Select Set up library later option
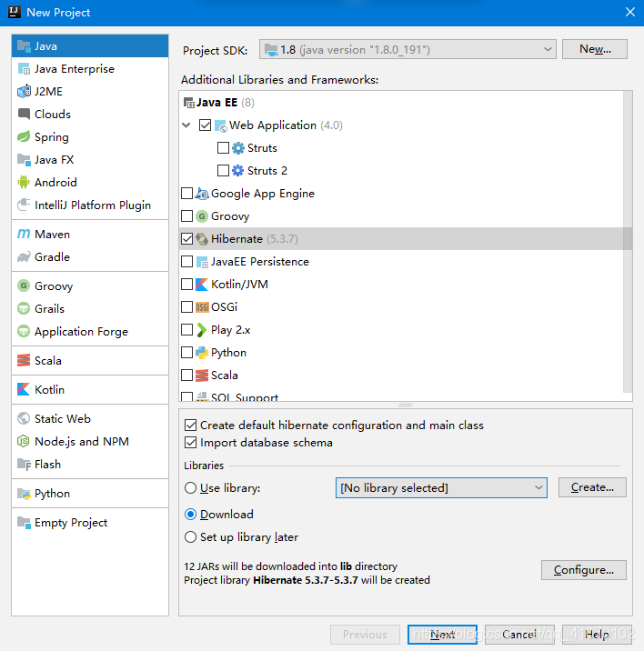The image size is (644, 651). (x=191, y=537)
